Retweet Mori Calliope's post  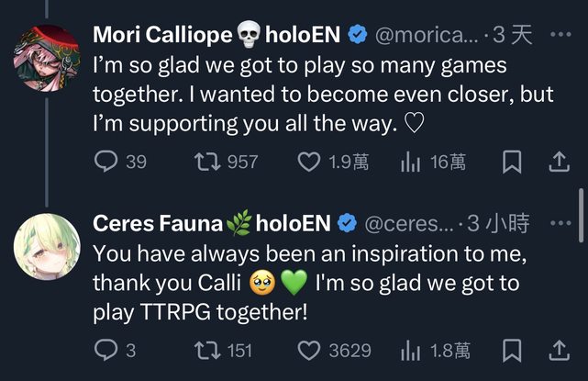[x=205, y=162]
